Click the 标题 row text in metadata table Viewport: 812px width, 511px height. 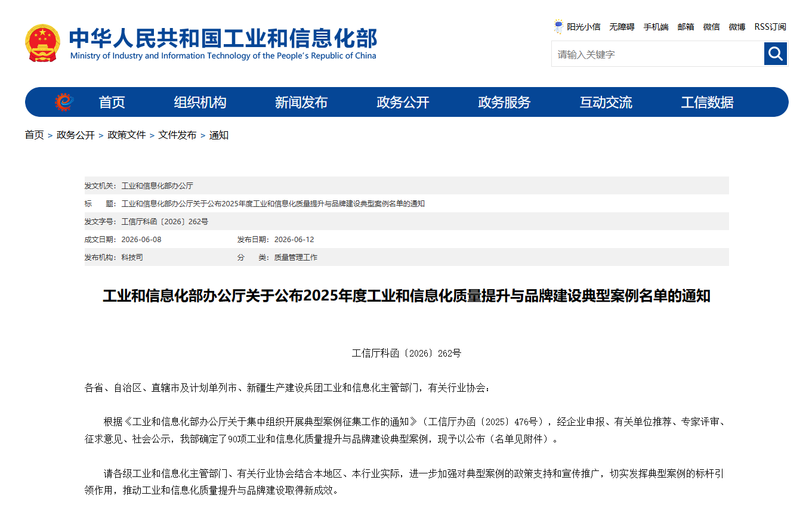click(273, 204)
